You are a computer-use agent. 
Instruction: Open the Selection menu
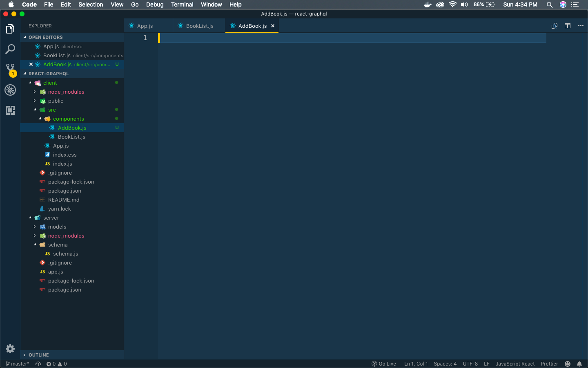(x=91, y=4)
